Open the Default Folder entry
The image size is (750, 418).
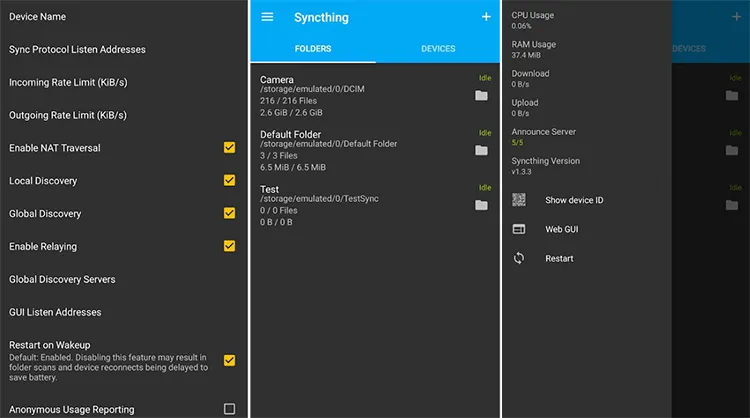coord(375,151)
